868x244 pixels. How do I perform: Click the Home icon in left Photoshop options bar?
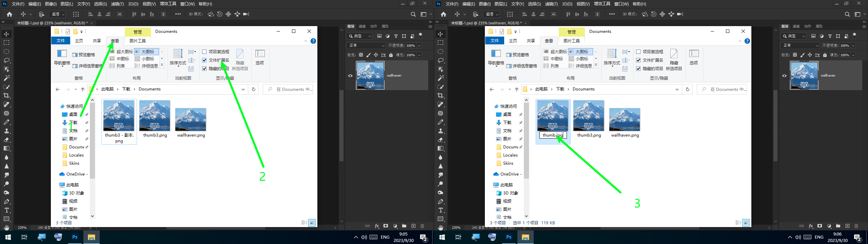pos(9,14)
